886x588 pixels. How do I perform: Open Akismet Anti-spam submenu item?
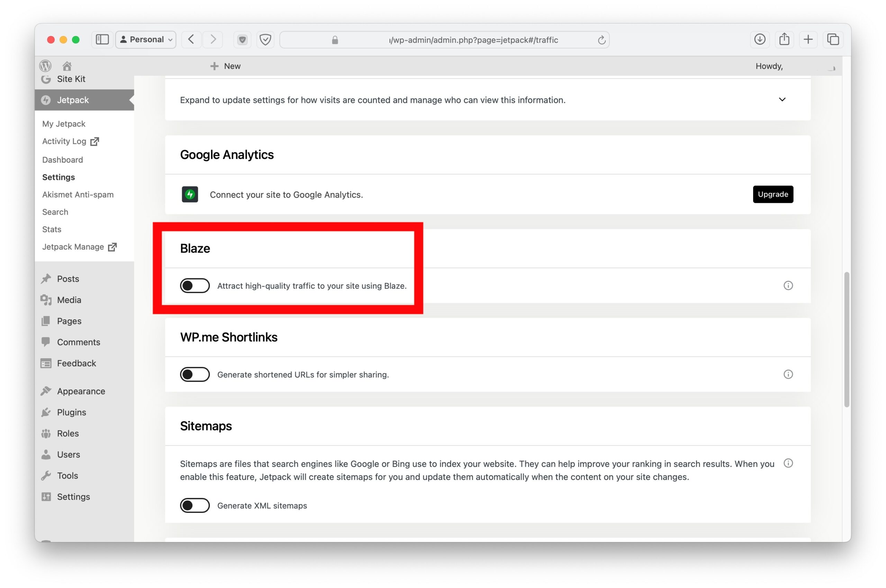tap(78, 195)
